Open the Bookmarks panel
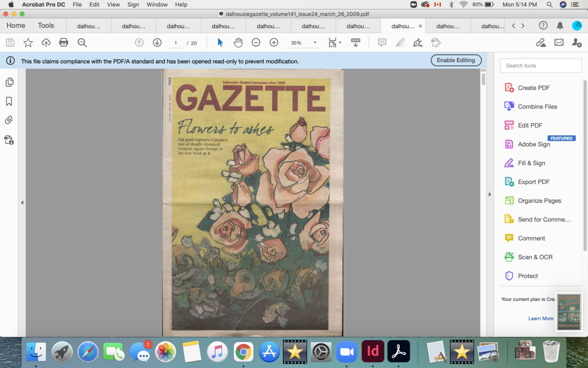The image size is (588, 368). 9,102
